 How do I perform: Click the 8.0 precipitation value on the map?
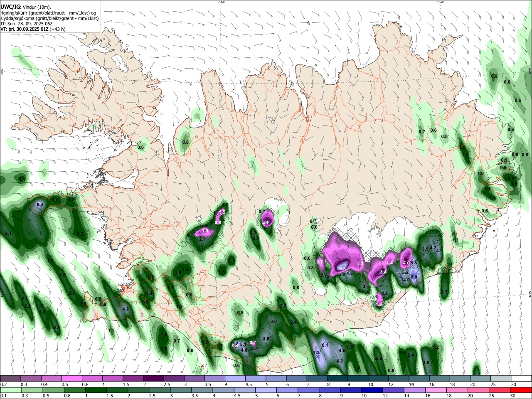[x=414, y=277]
